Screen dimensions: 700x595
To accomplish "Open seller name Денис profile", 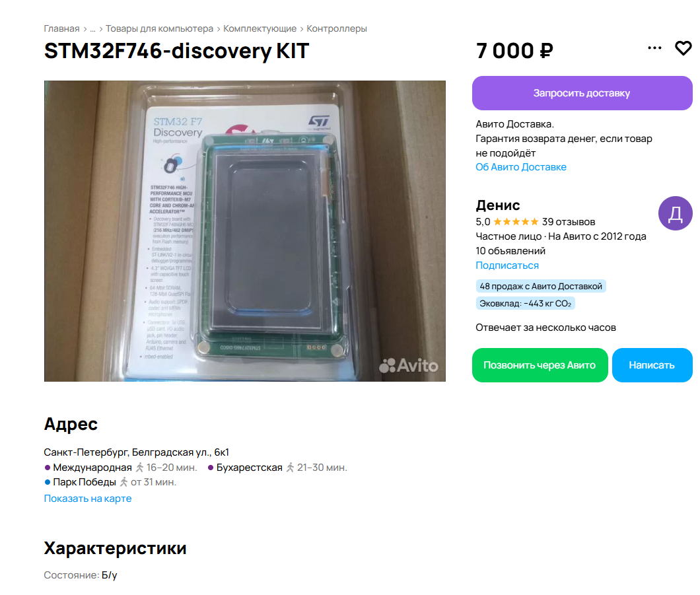I will (x=498, y=205).
